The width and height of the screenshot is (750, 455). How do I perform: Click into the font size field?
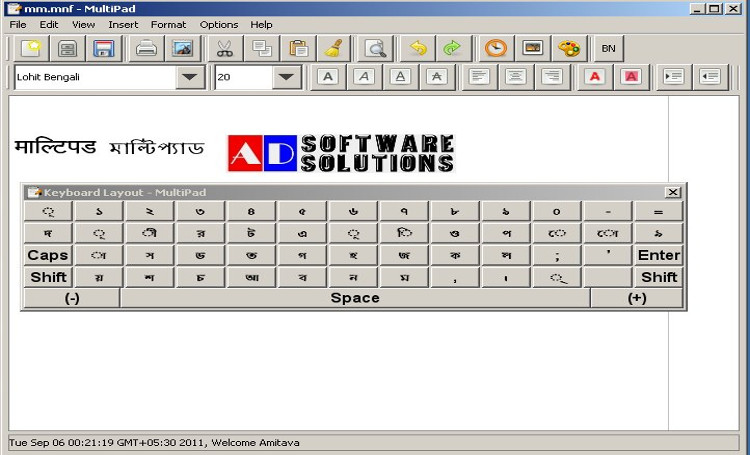(244, 77)
